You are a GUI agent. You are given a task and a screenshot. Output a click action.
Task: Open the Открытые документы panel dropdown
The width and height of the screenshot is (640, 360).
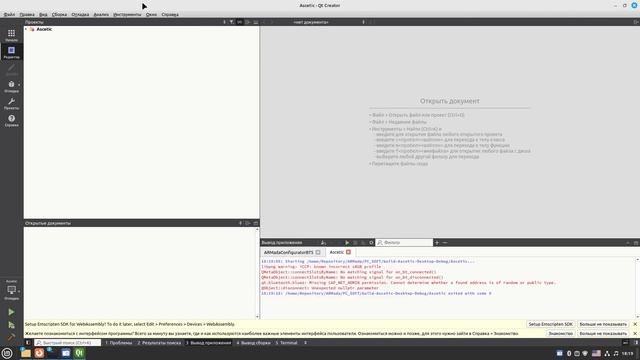[x=240, y=223]
